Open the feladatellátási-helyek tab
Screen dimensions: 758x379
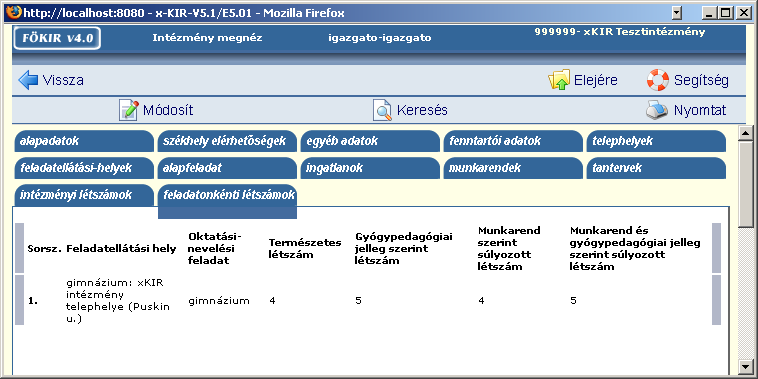[x=83, y=168]
